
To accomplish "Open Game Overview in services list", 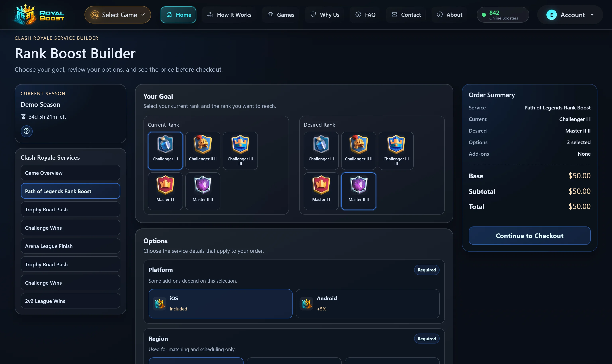I will (71, 173).
